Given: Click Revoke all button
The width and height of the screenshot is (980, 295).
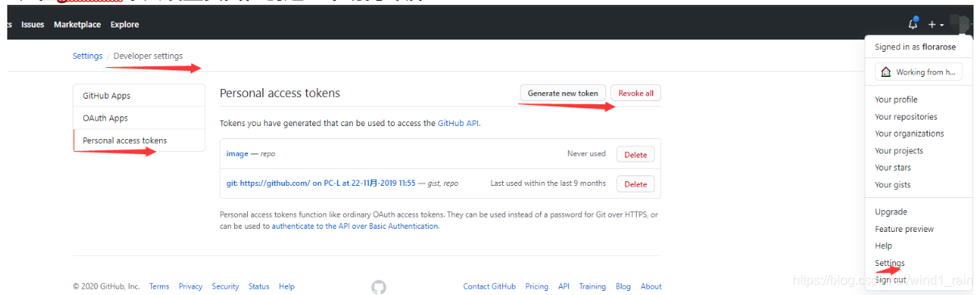Looking at the screenshot, I should pos(636,93).
